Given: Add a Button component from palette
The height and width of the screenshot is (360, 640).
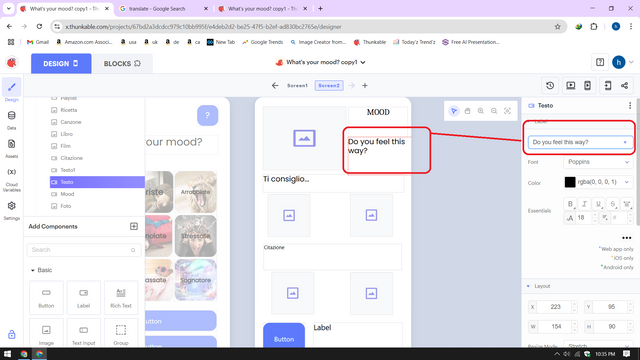Looking at the screenshot, I should pos(46,298).
